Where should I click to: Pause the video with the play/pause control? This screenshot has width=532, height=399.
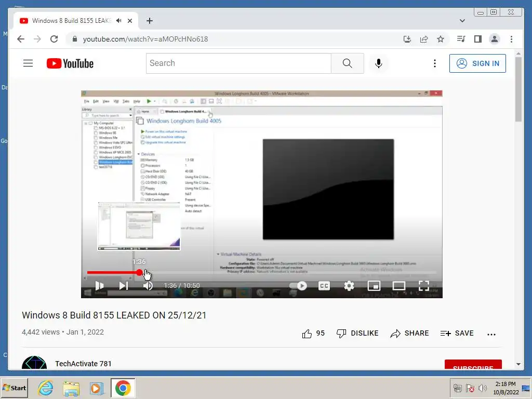[x=99, y=286]
